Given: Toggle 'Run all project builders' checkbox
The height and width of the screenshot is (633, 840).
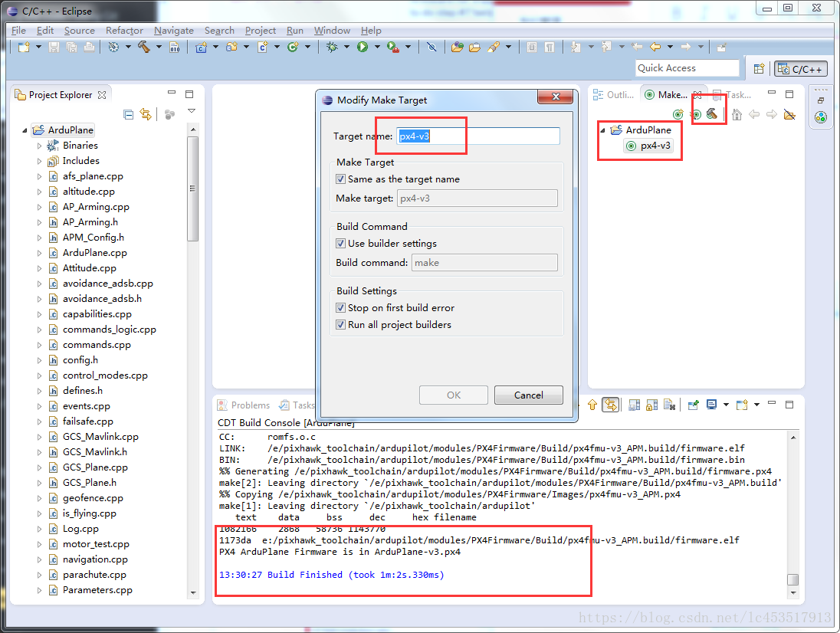Looking at the screenshot, I should 341,324.
